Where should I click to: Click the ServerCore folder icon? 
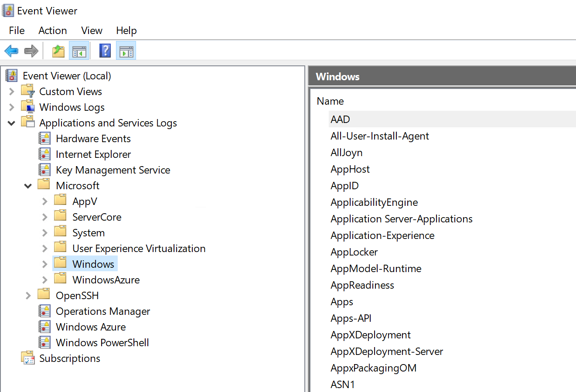pyautogui.click(x=60, y=216)
